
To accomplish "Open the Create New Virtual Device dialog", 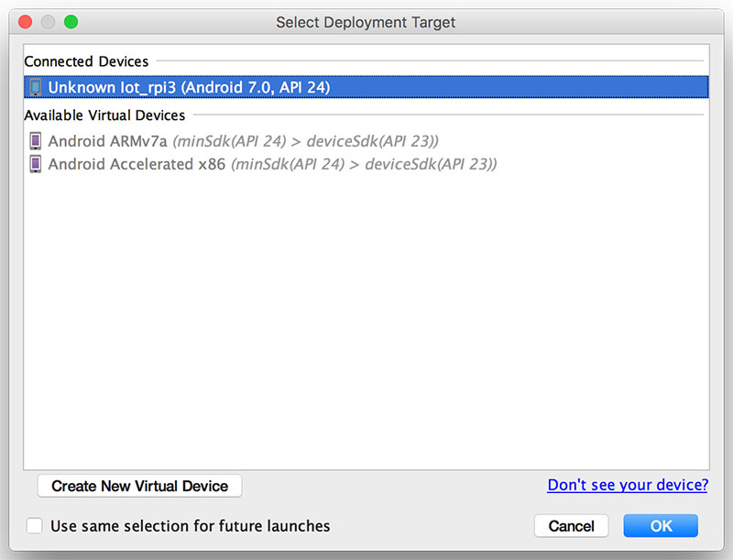I will pos(139,486).
